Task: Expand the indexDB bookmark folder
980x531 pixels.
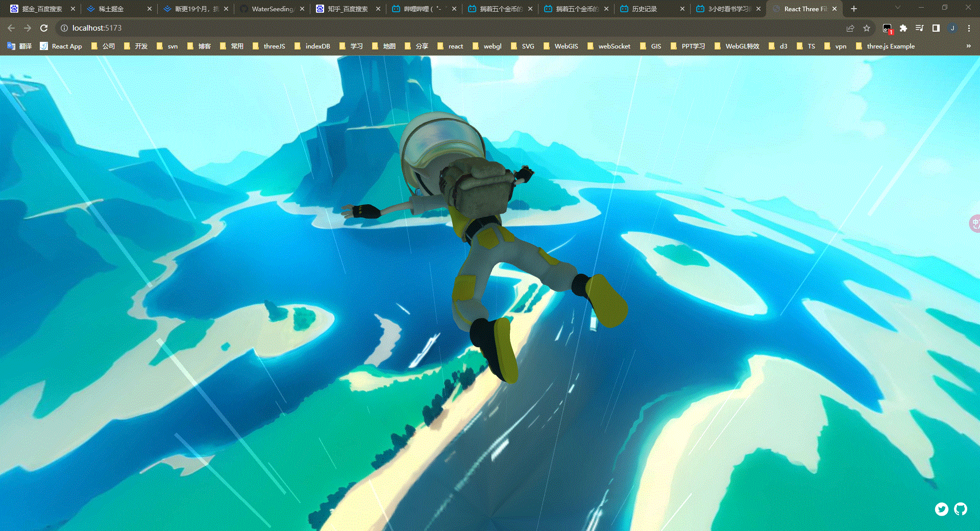Action: coord(312,46)
